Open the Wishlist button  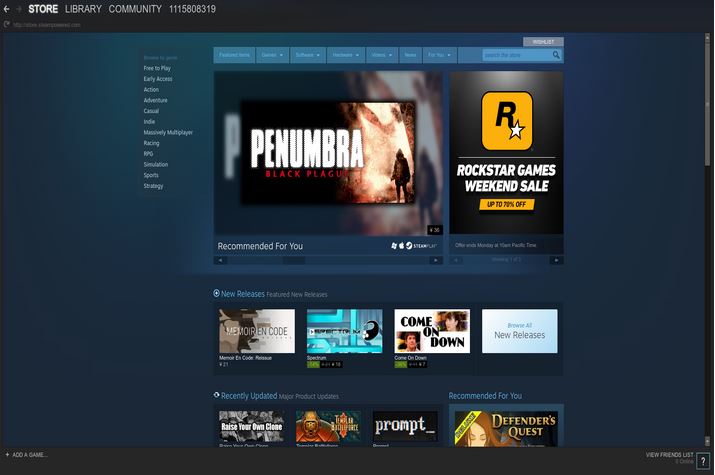click(543, 42)
